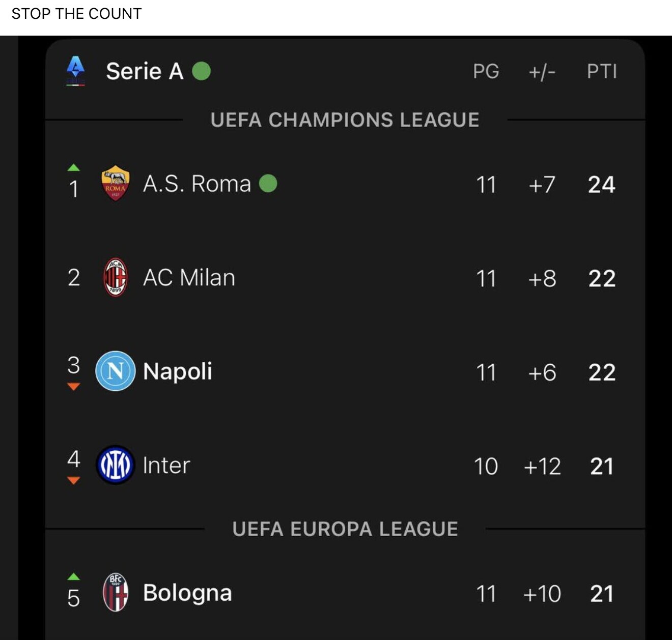
Task: Click the green up arrow above rank 1
Action: 74,167
